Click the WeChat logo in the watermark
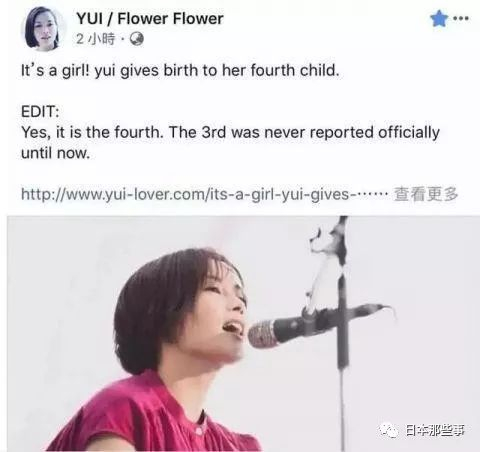The image size is (480, 452). [389, 430]
